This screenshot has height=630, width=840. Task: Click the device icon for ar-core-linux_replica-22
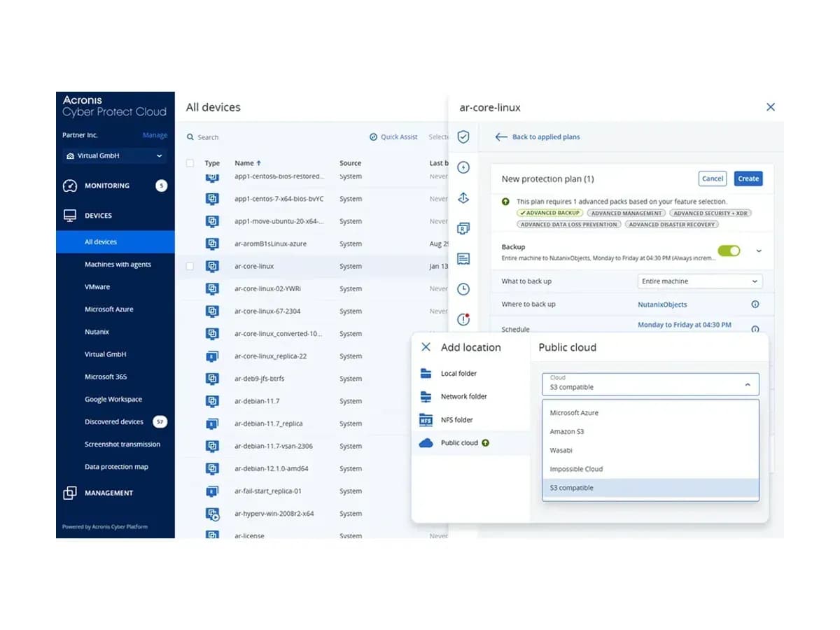click(212, 356)
